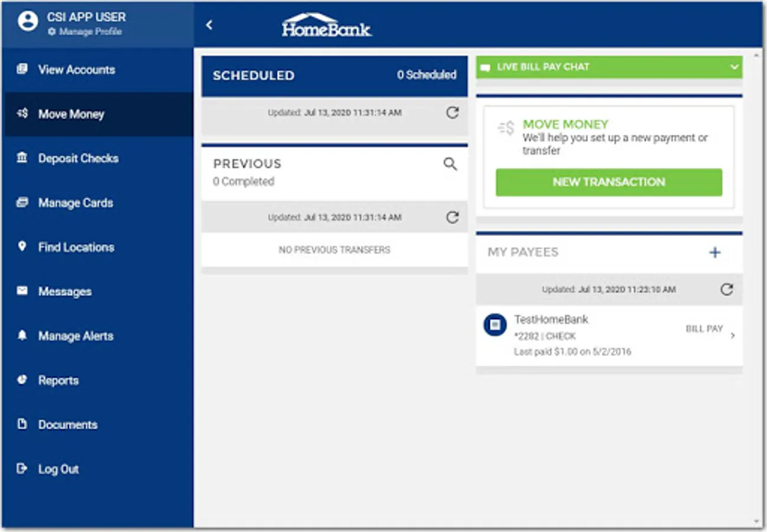This screenshot has height=532, width=767.
Task: Click the HomeBank logo
Action: pos(326,25)
